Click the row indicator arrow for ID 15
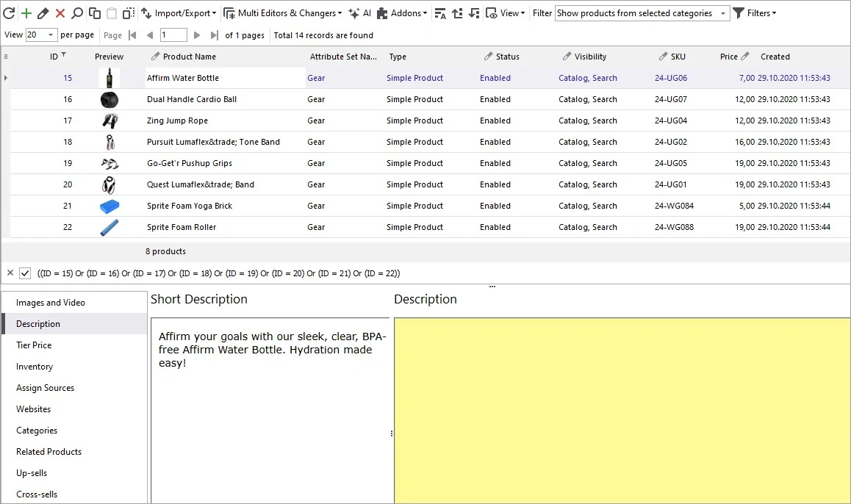 (x=5, y=78)
